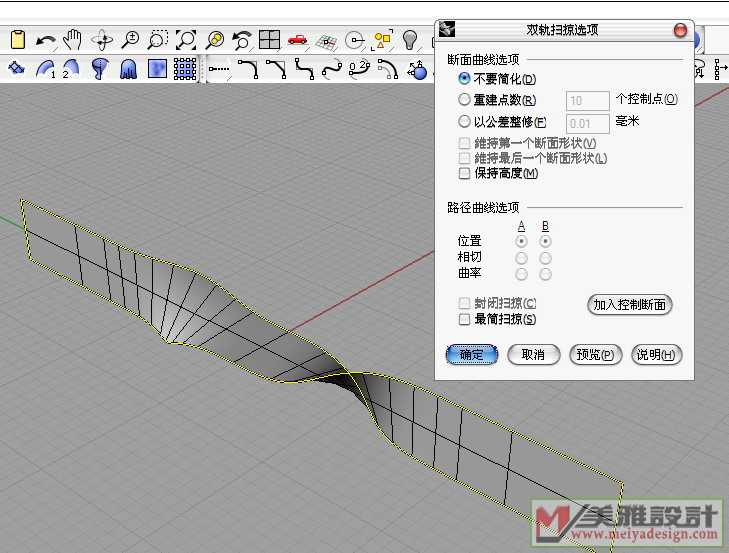Viewport: 729px width, 553px height.
Task: Click the surface from edge curves icon
Action: click(17, 68)
